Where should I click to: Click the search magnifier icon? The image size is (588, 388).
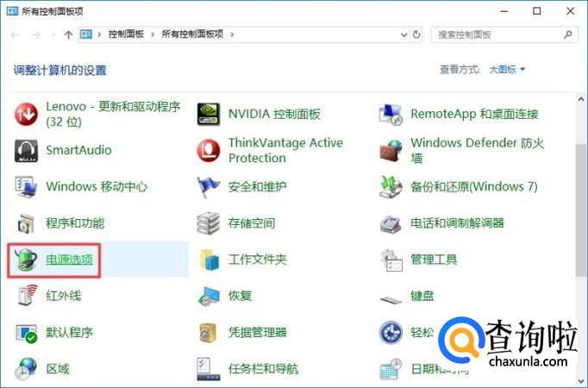568,34
